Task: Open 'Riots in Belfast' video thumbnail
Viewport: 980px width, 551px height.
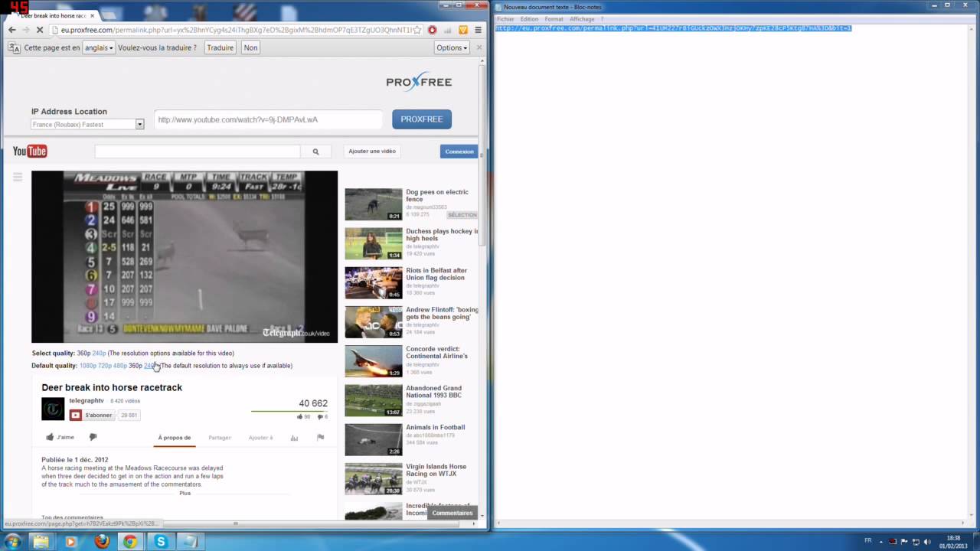Action: pos(373,282)
